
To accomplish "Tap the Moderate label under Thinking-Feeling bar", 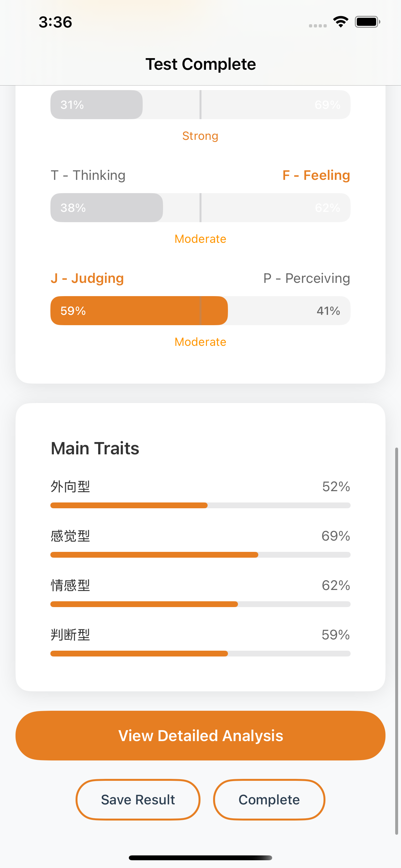I will [200, 239].
